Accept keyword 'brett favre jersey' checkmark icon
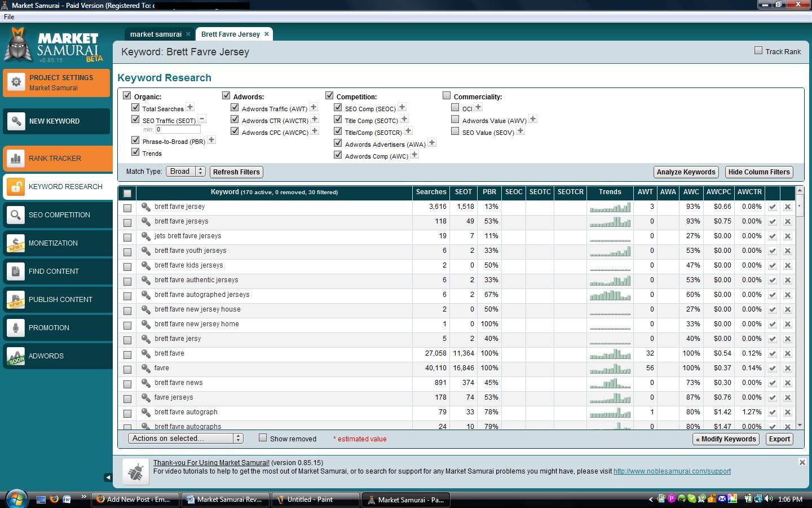This screenshot has height=508, width=812. [773, 207]
